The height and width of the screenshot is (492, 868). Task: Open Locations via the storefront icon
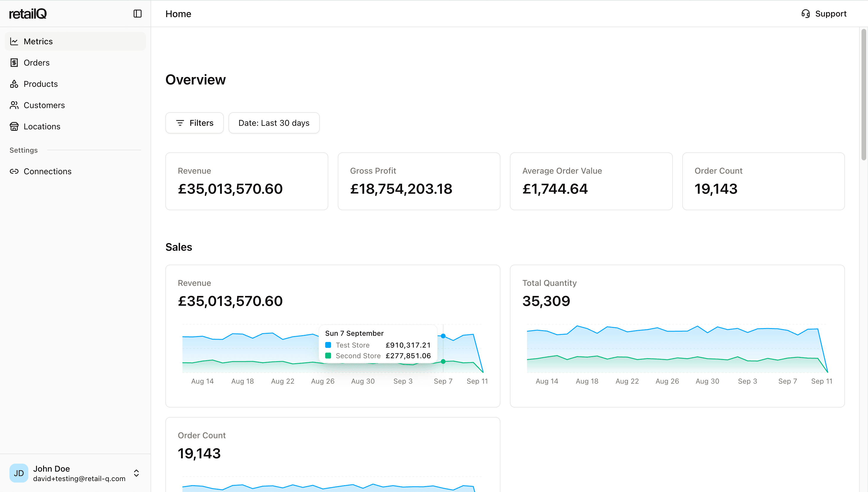pyautogui.click(x=14, y=126)
